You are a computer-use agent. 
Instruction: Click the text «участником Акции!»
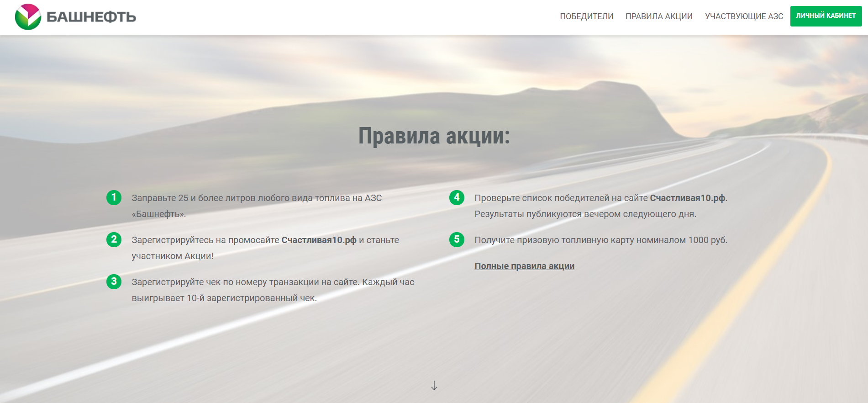point(173,256)
